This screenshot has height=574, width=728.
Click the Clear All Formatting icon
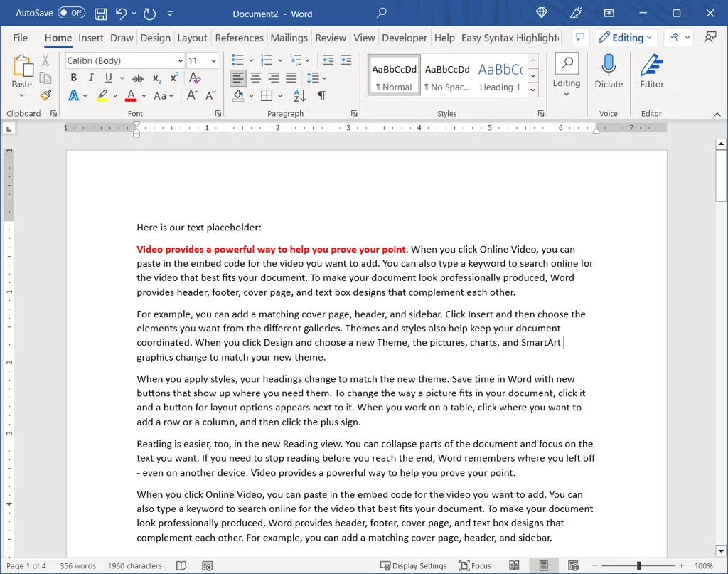195,78
